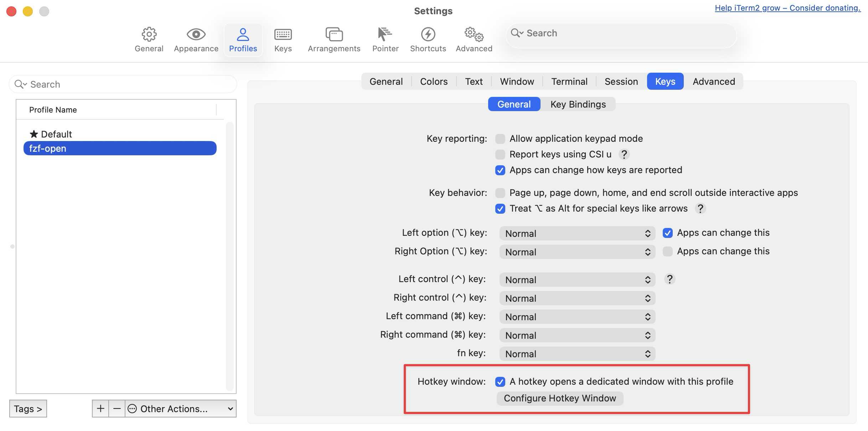Image resolution: width=868 pixels, height=431 pixels.
Task: Open the fn key dropdown
Action: [x=577, y=354]
